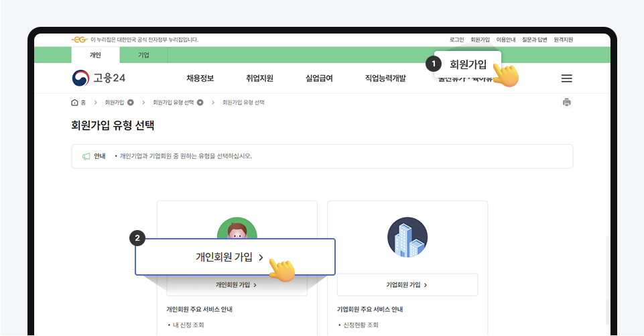This screenshot has height=336, width=644.
Task: Click 신청현황 조회 list item
Action: (361, 325)
